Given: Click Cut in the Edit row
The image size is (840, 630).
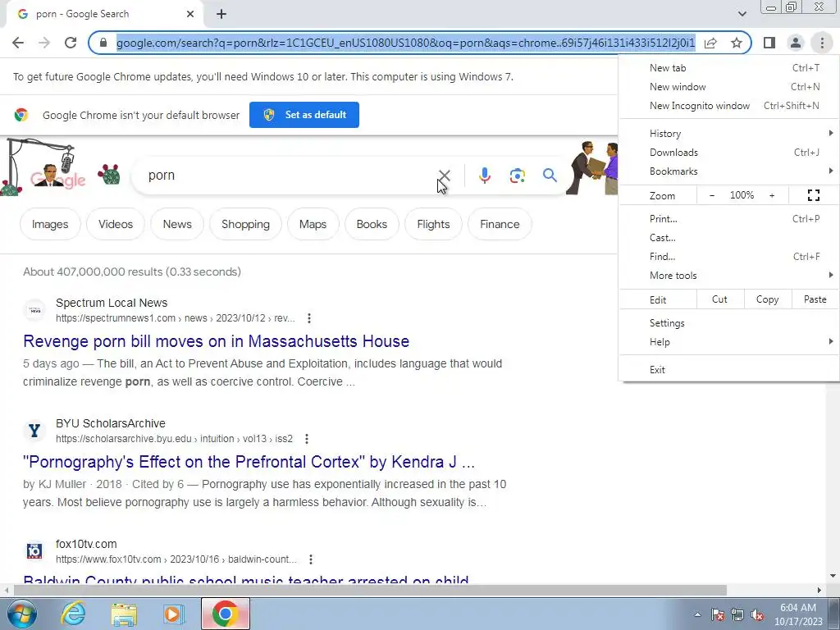Looking at the screenshot, I should (720, 299).
